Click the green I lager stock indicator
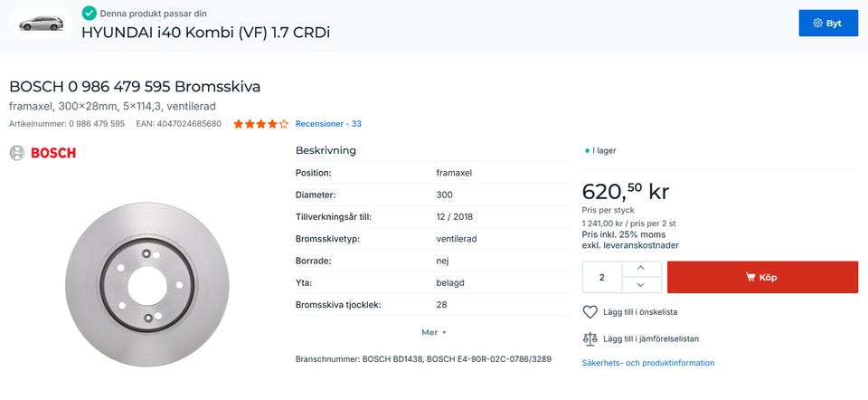This screenshot has height=400, width=868. (587, 150)
